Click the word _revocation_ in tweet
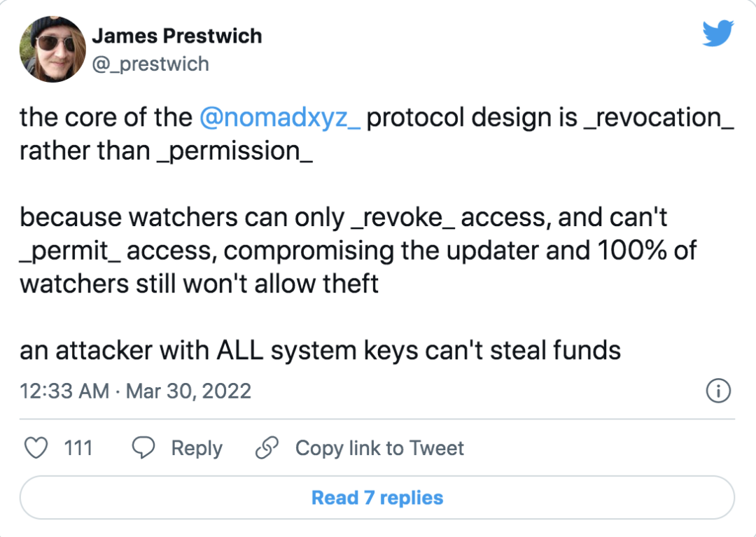The height and width of the screenshot is (537, 756). (659, 118)
